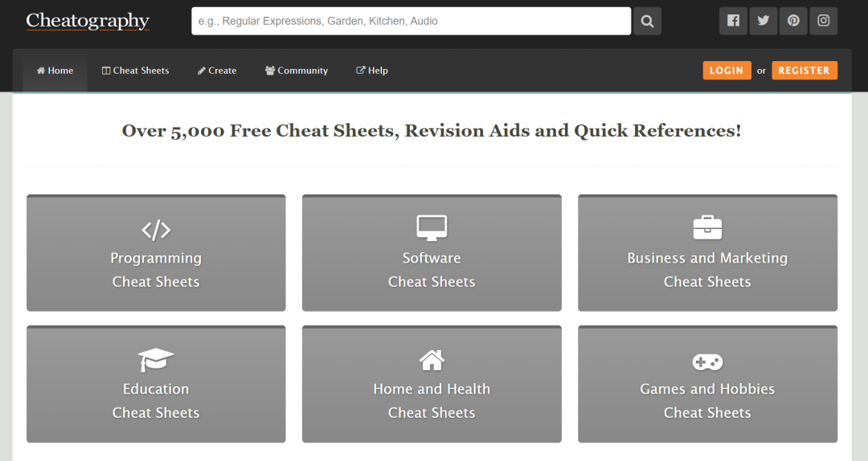
Task: Focus the cheat sheet search input field
Action: (411, 21)
